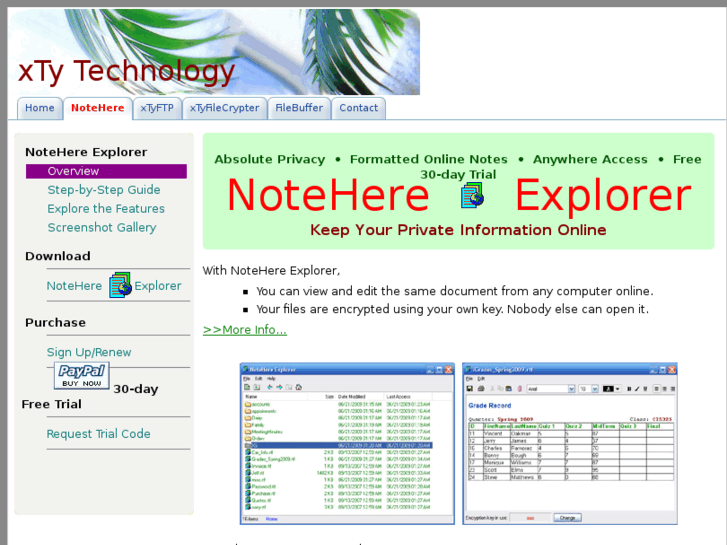The image size is (727, 545).
Task: Click Explore the Features link
Action: click(x=106, y=209)
